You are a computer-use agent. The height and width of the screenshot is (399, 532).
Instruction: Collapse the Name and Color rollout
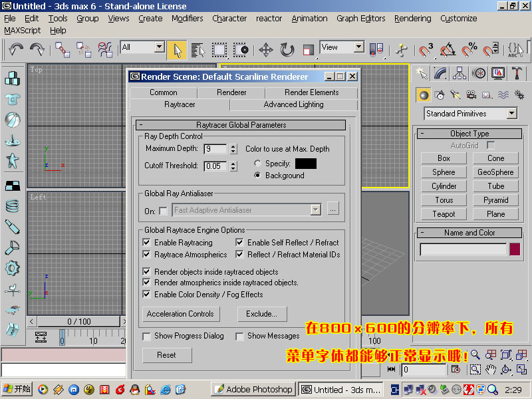(x=469, y=232)
